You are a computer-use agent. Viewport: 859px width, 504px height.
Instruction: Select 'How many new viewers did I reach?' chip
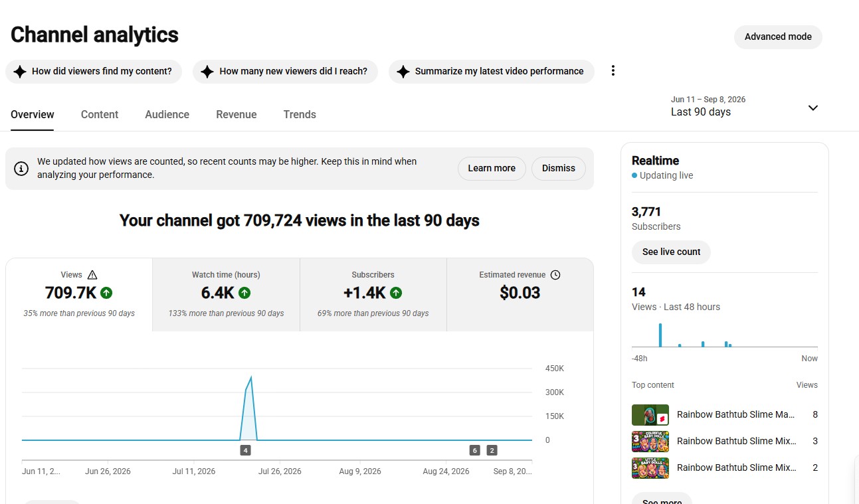click(285, 71)
